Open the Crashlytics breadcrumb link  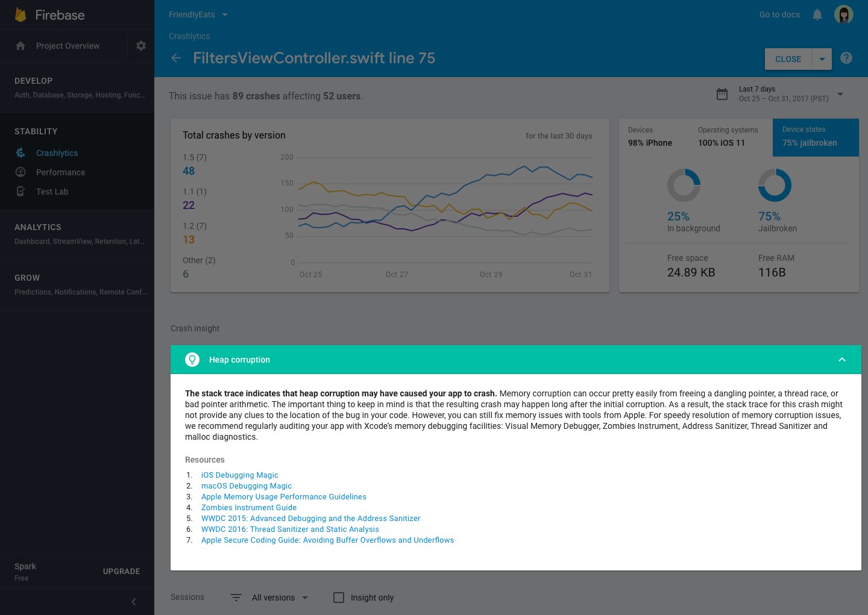(x=189, y=36)
